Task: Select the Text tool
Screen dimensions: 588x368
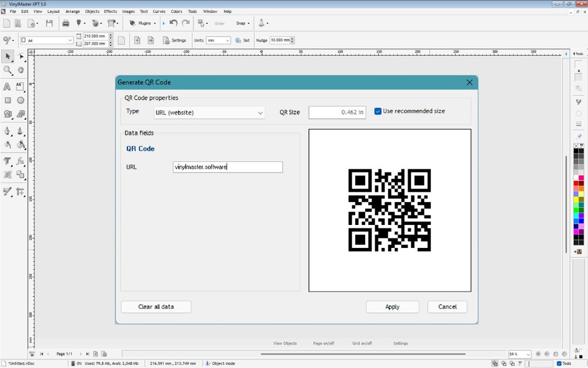Action: [x=8, y=87]
